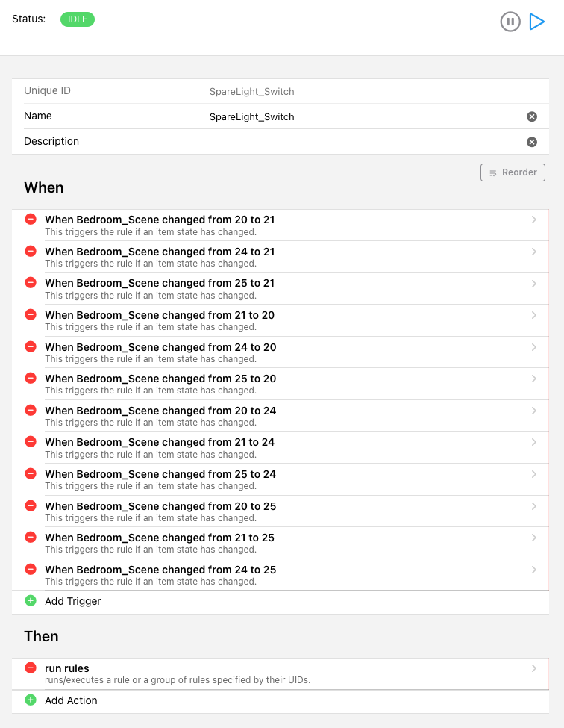Expand trigger changed from 24 to 21
The image size is (564, 728).
(x=533, y=252)
